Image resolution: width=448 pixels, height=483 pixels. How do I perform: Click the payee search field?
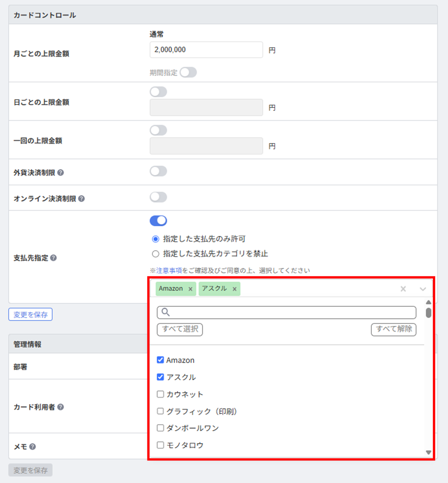(286, 312)
